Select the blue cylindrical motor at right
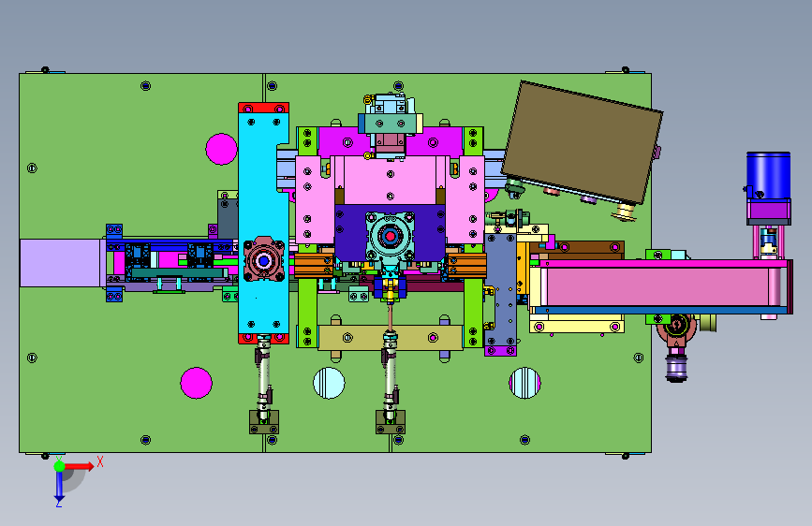This screenshot has height=526, width=812. coord(769,176)
